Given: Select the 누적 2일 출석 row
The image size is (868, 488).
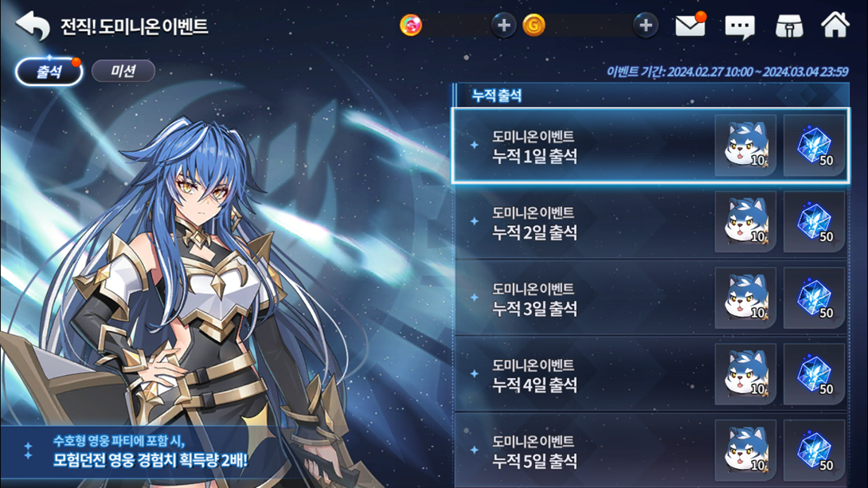Looking at the screenshot, I should point(651,222).
